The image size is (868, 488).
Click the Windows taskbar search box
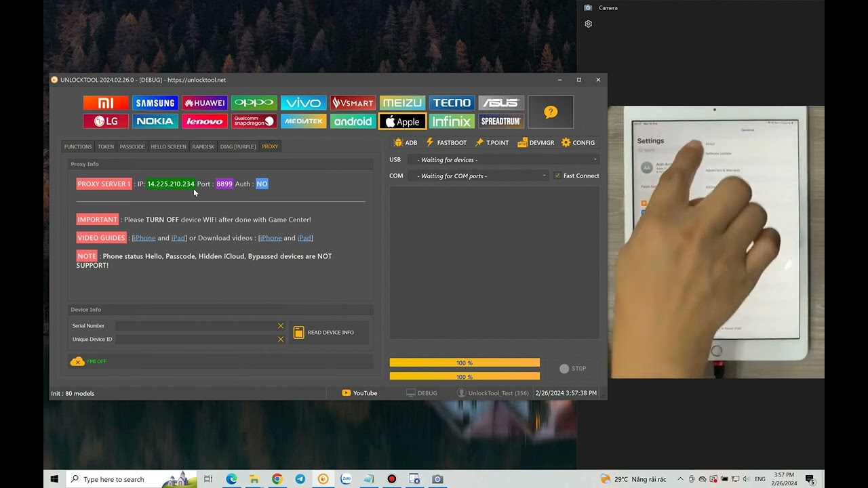click(132, 479)
